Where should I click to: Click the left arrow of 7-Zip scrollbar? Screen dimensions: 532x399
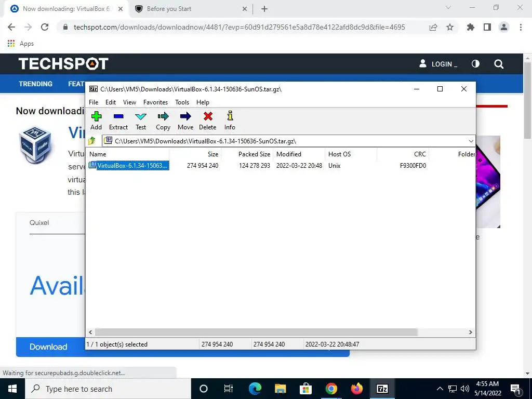(90, 332)
